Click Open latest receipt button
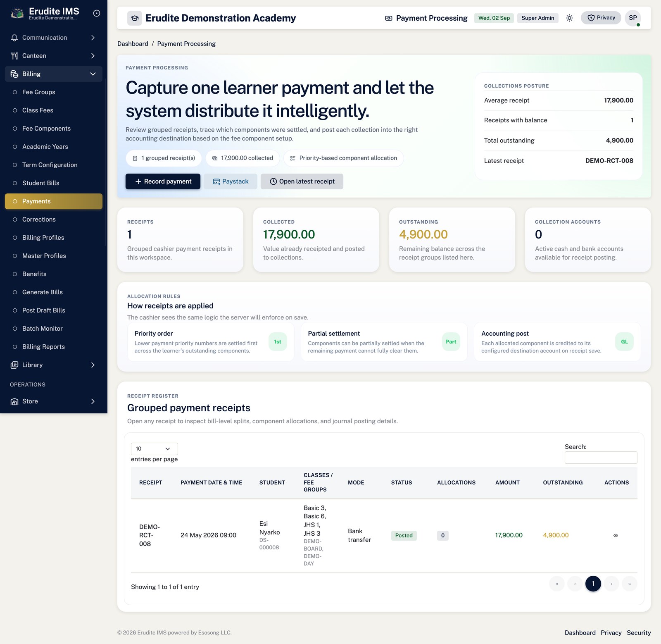The image size is (661, 644). (302, 181)
